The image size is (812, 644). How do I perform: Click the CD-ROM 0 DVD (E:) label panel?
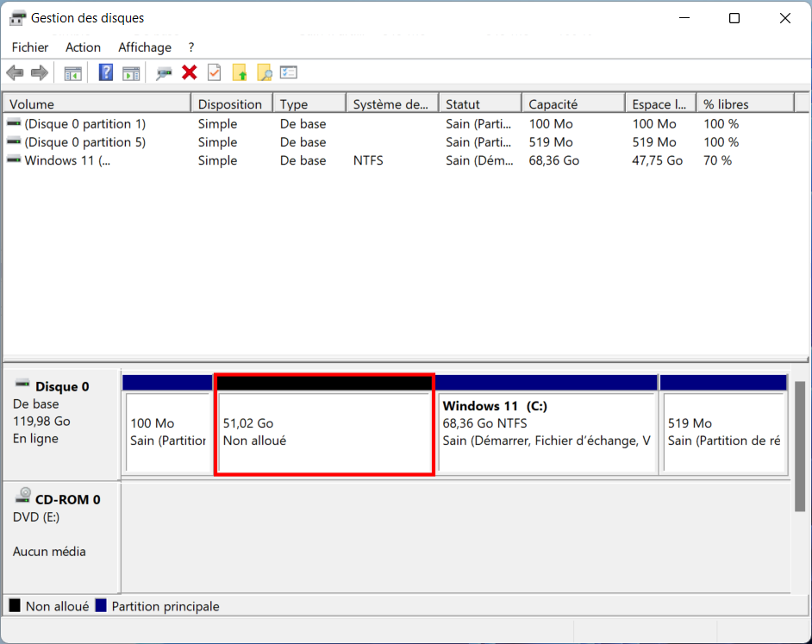coord(62,537)
